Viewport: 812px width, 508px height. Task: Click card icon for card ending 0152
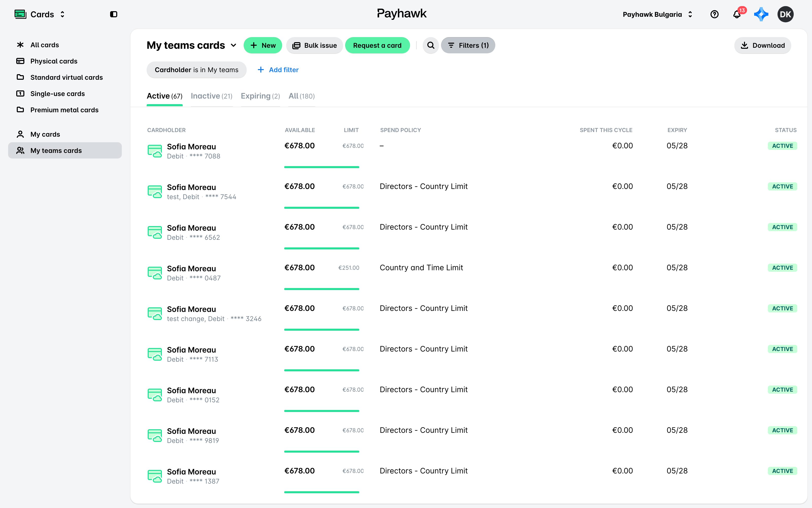(155, 395)
